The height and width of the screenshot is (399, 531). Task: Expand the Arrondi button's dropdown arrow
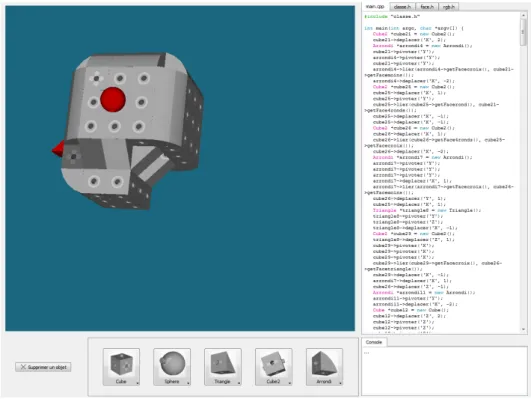[340, 383]
